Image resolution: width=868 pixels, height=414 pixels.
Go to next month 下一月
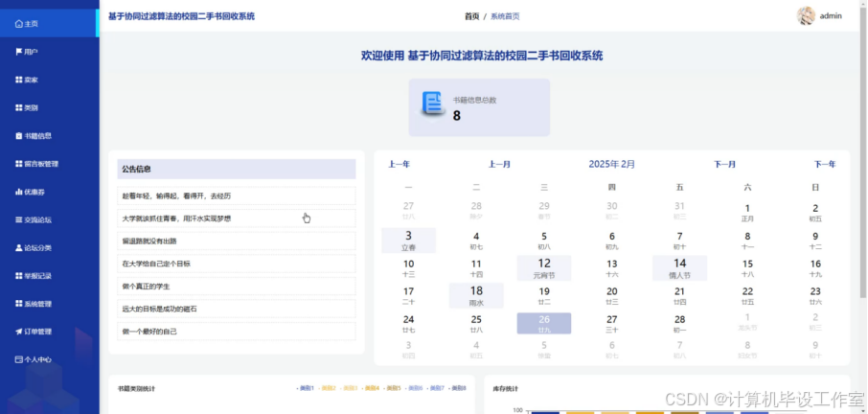coord(724,165)
